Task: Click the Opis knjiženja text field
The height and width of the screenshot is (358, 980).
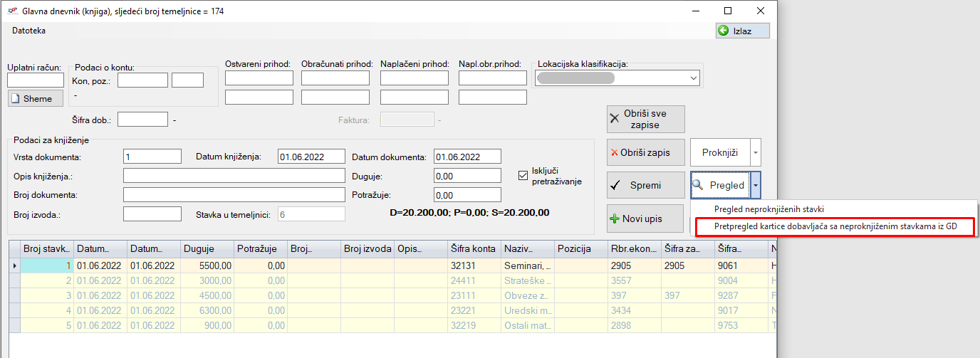Action: 234,176
